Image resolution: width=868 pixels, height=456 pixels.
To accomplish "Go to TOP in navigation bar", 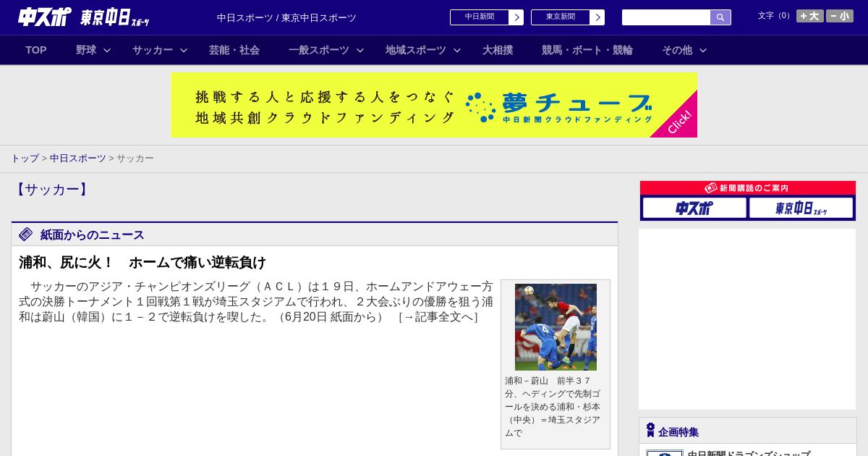I will [36, 50].
